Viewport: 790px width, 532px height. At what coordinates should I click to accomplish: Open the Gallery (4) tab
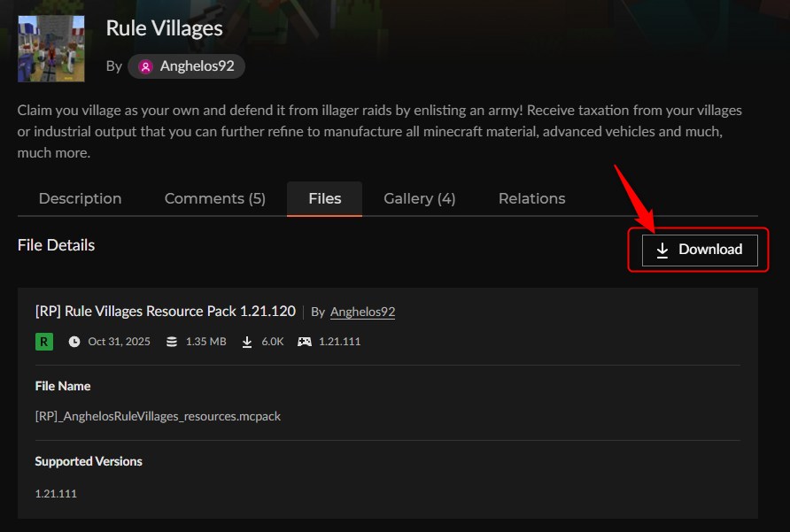[419, 198]
